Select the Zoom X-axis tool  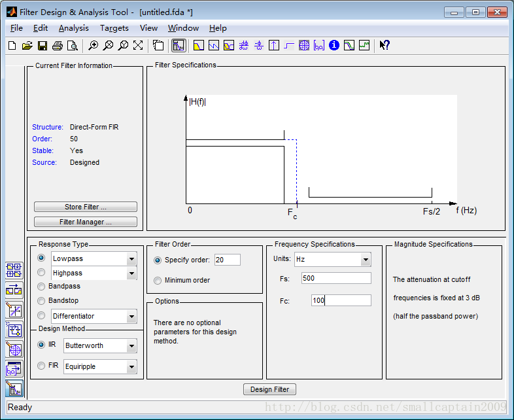pyautogui.click(x=108, y=45)
